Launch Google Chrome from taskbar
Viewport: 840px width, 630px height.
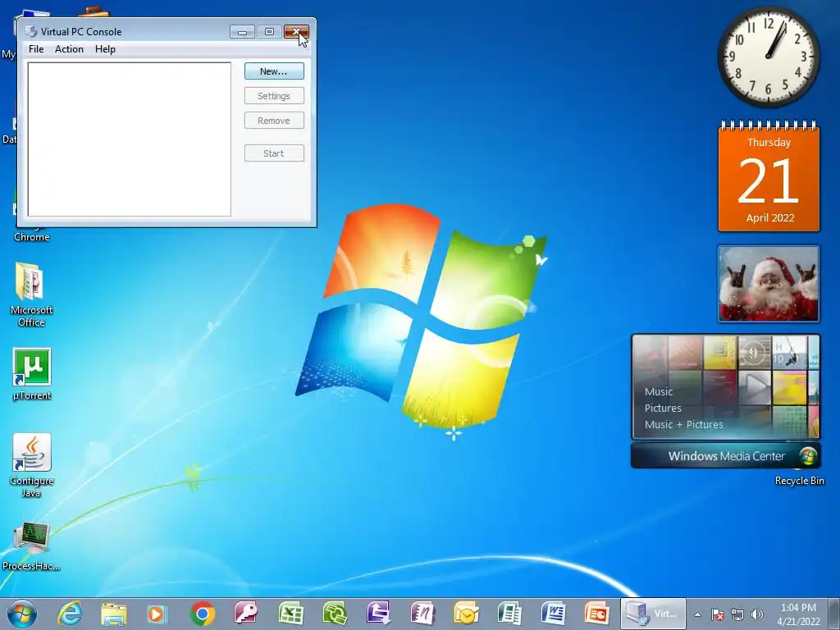point(202,614)
